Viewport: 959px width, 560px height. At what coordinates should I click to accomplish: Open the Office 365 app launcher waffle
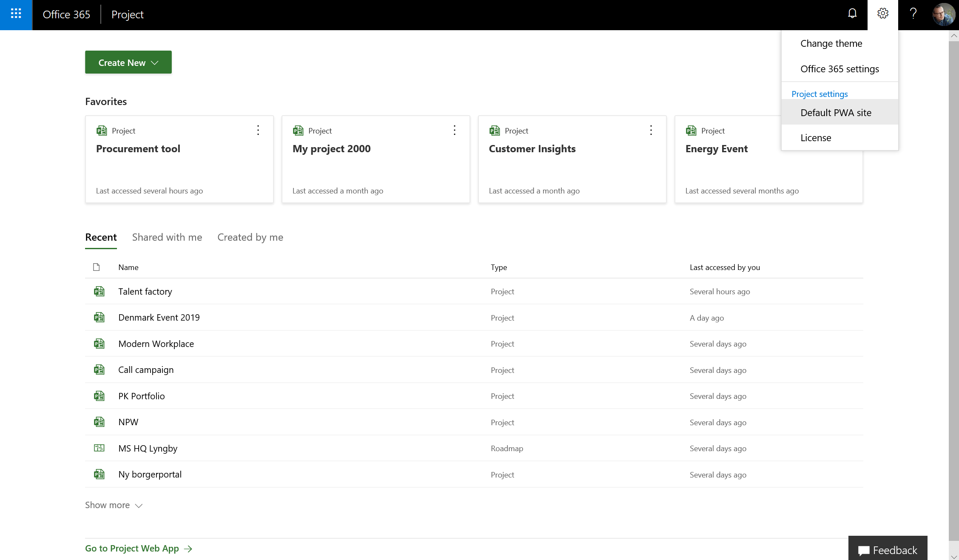coord(16,14)
